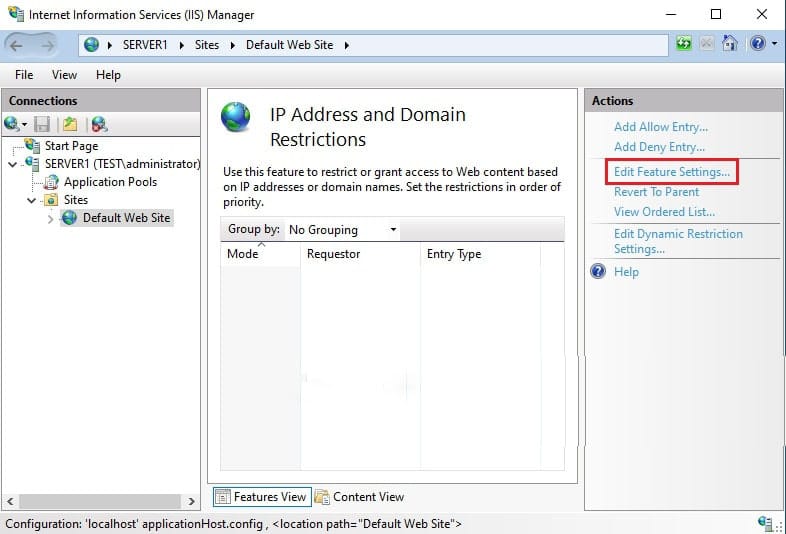This screenshot has width=786, height=534.
Task: Open Edit Dynamic Restriction Settings
Action: tap(678, 241)
